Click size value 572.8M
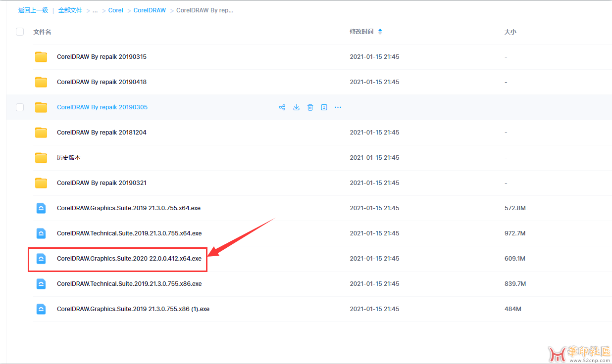The width and height of the screenshot is (612, 364). pos(515,208)
